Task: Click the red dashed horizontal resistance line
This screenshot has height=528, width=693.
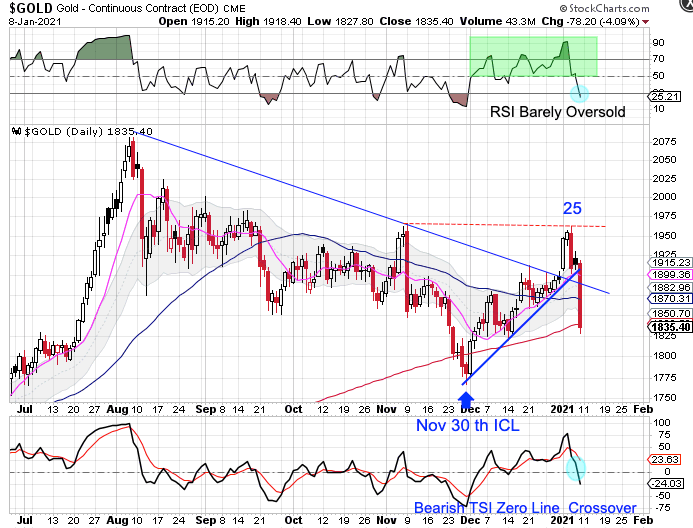Action: (x=490, y=225)
